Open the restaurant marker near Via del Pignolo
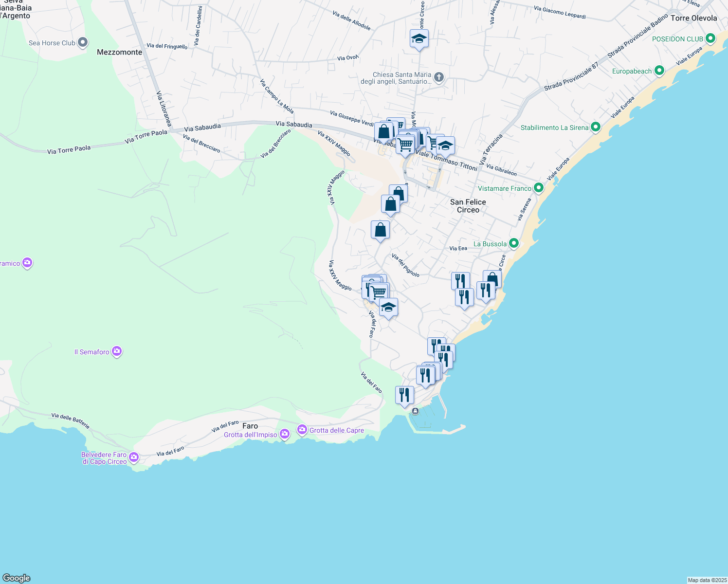Image resolution: width=728 pixels, height=584 pixels. [x=460, y=280]
